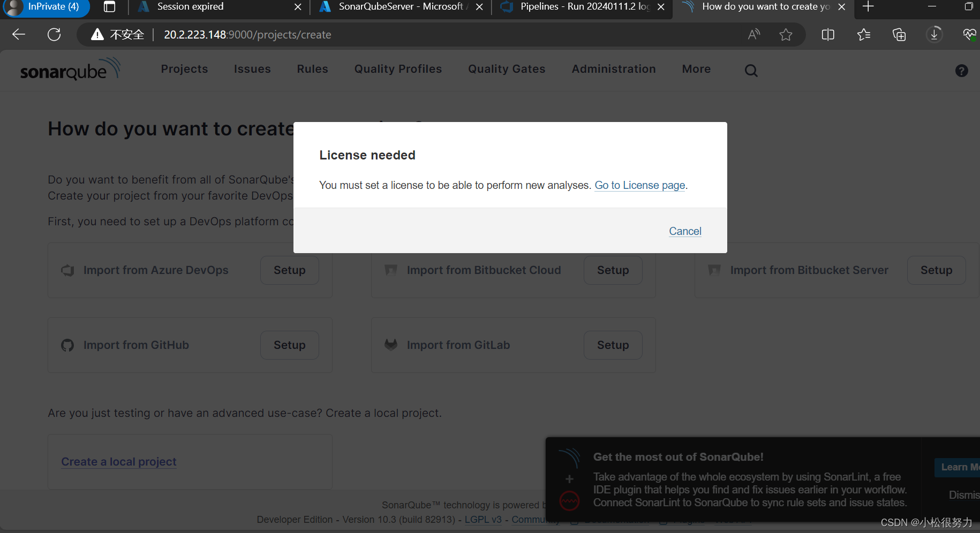Image resolution: width=980 pixels, height=533 pixels.
Task: Open the downloads icon
Action: pyautogui.click(x=934, y=35)
